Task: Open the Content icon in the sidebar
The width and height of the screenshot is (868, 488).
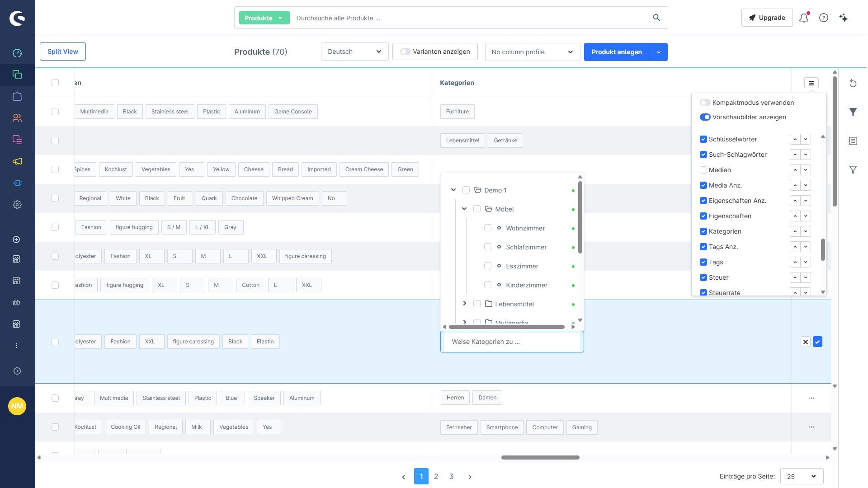Action: click(17, 140)
